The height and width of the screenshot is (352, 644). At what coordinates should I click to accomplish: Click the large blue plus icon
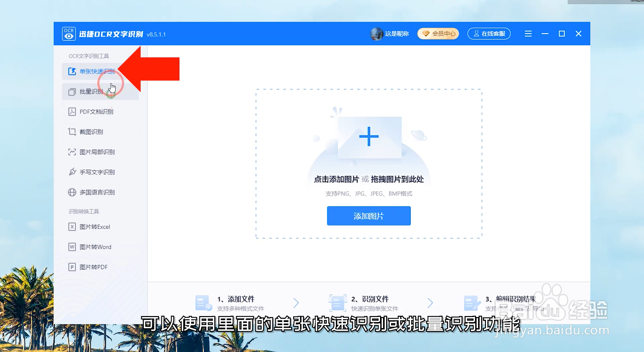(x=369, y=136)
